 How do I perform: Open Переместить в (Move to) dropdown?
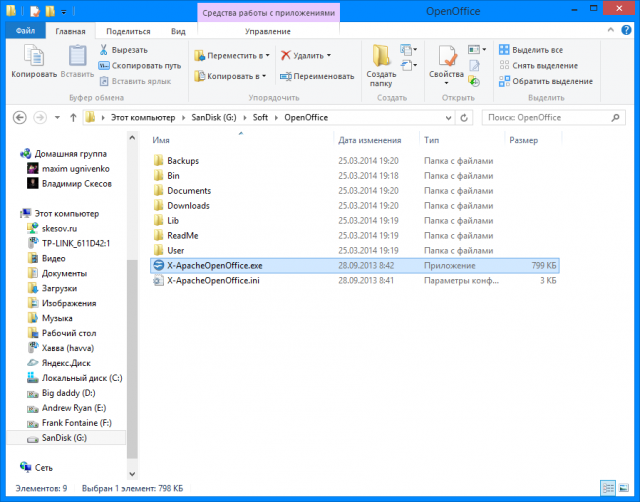pyautogui.click(x=232, y=56)
